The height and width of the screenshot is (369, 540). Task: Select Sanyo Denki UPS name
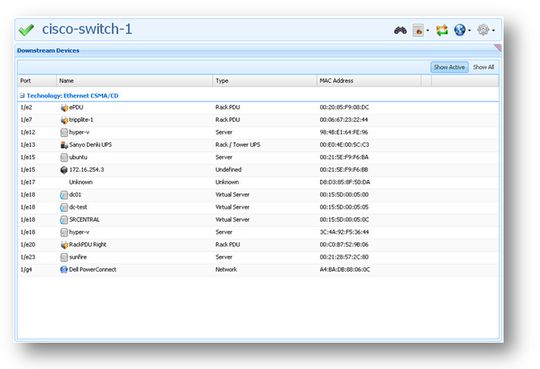[x=91, y=145]
